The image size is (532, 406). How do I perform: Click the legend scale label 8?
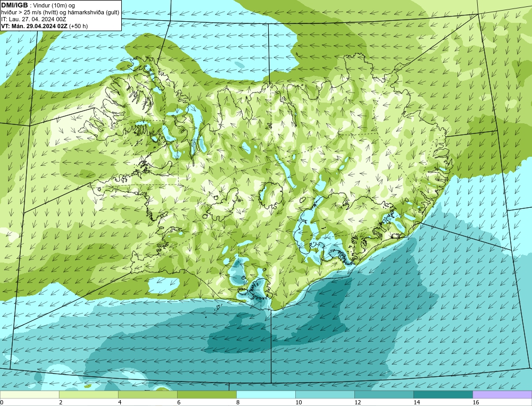point(238,402)
